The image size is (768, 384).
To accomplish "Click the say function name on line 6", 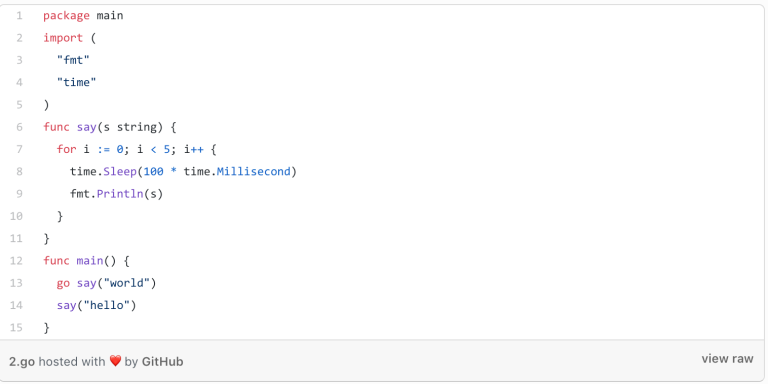I will pyautogui.click(x=86, y=127).
